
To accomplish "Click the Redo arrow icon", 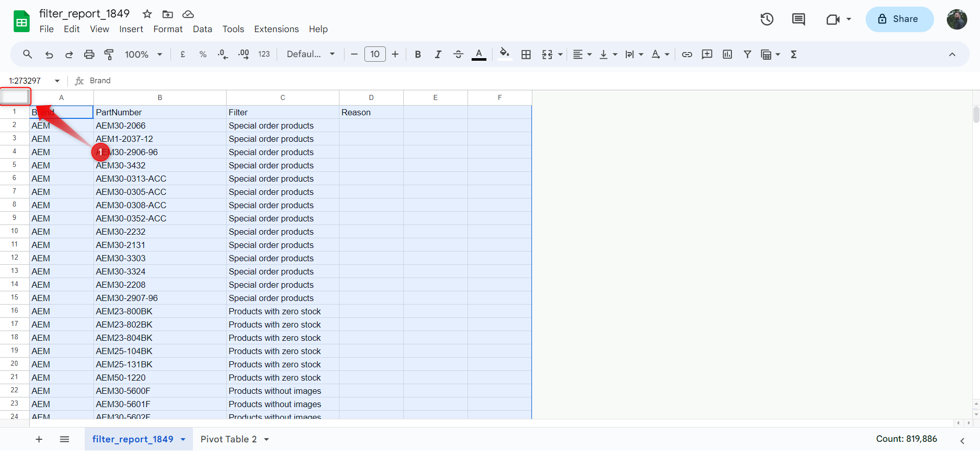I will tap(69, 54).
